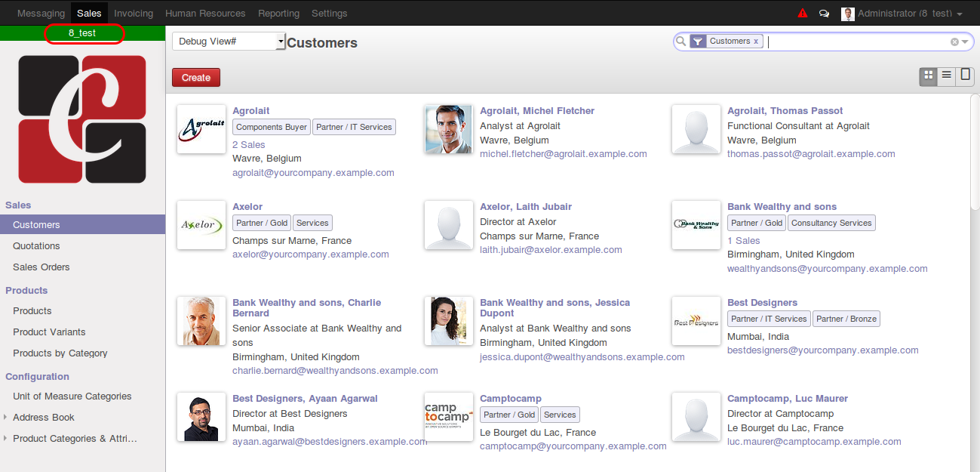This screenshot has height=472, width=980.
Task: Click Camptocamp's Services tag
Action: pos(560,415)
